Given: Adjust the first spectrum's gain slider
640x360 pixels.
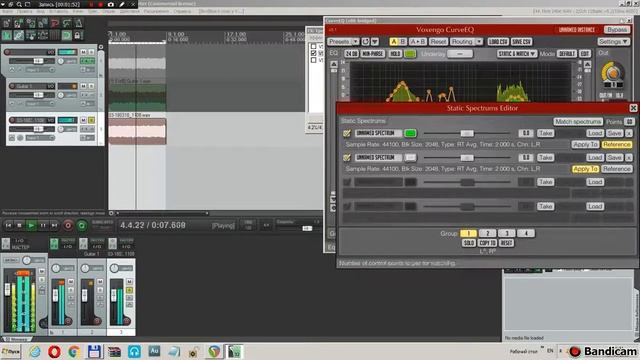Looking at the screenshot, I should tap(467, 133).
